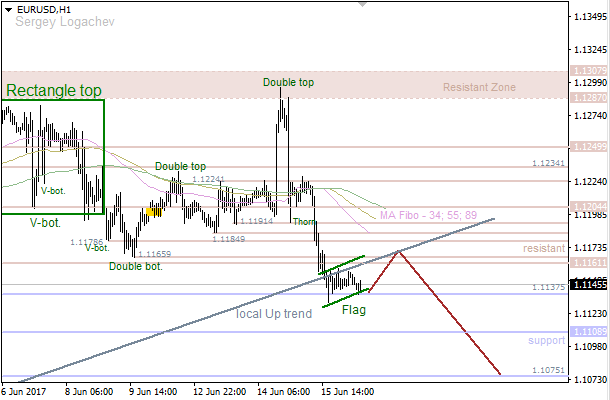Select the 'Resistant Zone' label
The width and height of the screenshot is (610, 400).
click(479, 88)
